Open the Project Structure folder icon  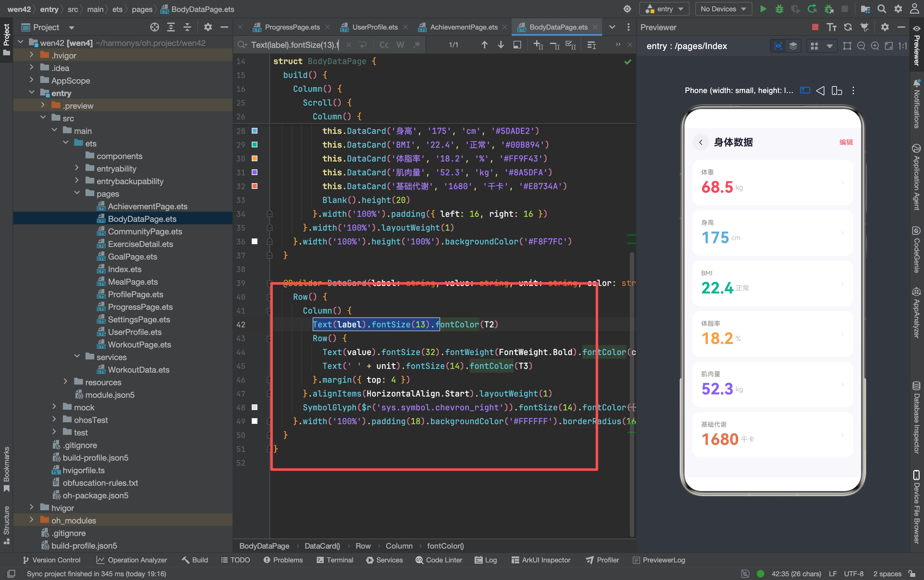[x=866, y=9]
